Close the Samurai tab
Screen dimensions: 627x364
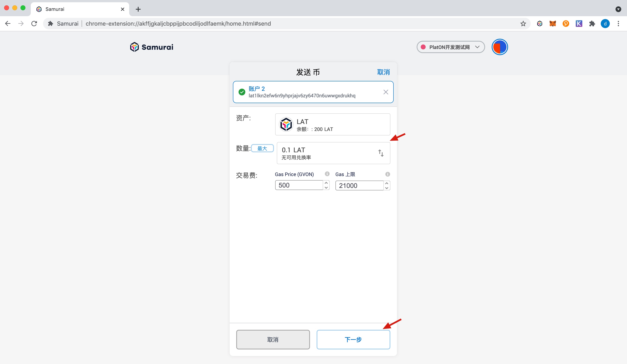(x=122, y=9)
